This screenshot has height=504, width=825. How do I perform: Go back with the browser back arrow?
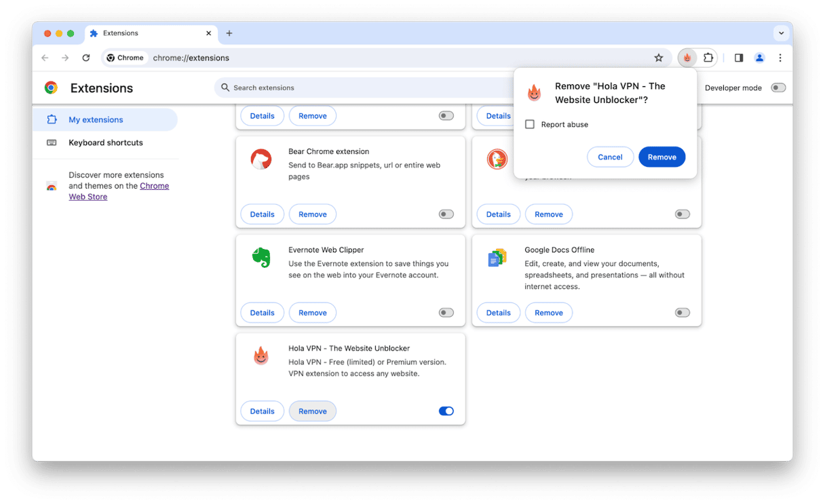[x=45, y=58]
